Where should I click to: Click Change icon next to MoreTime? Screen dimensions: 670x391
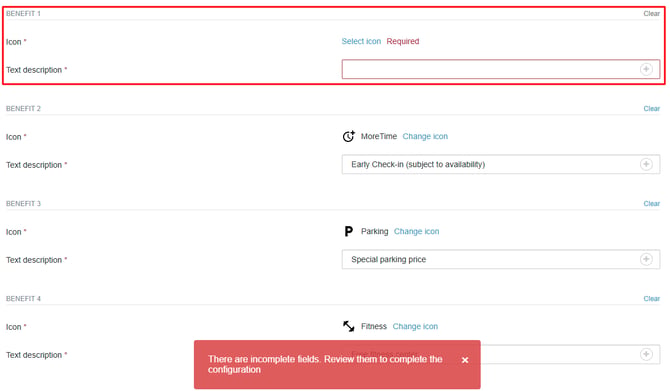(425, 136)
